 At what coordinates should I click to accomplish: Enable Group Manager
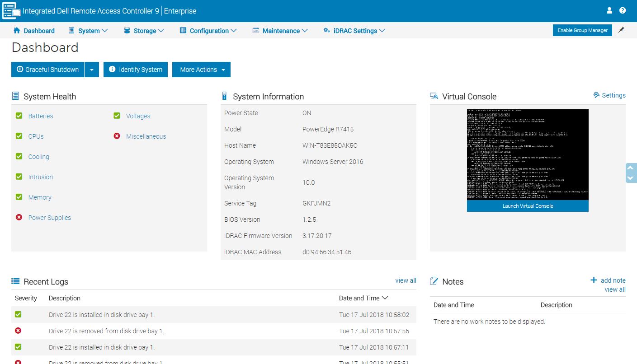tap(582, 30)
